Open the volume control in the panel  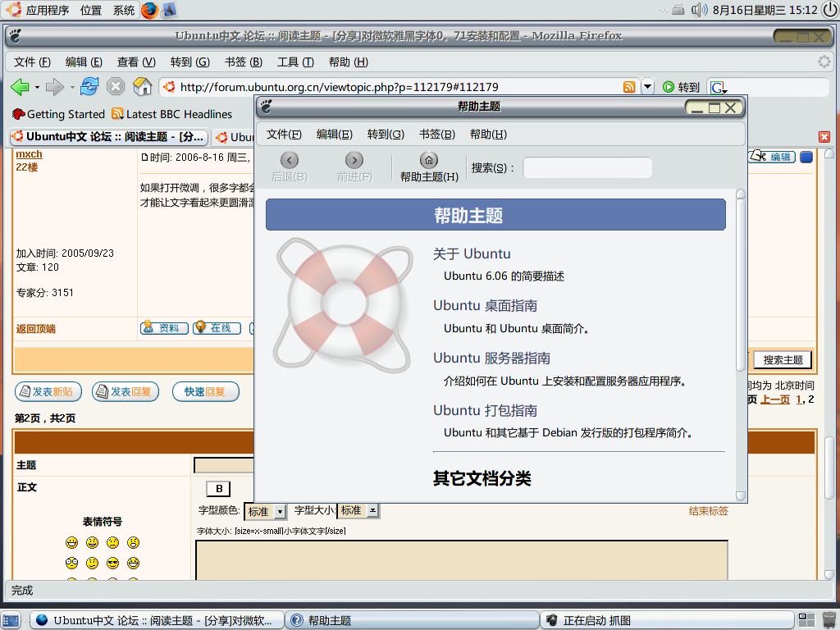coord(699,10)
